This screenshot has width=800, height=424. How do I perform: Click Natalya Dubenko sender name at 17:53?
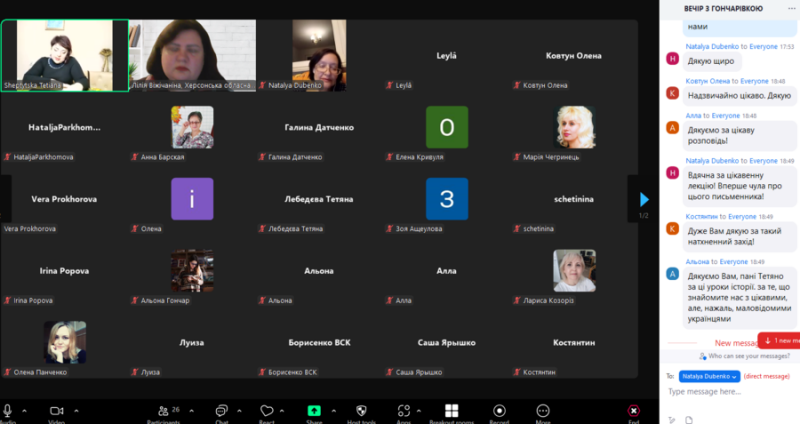(712, 46)
